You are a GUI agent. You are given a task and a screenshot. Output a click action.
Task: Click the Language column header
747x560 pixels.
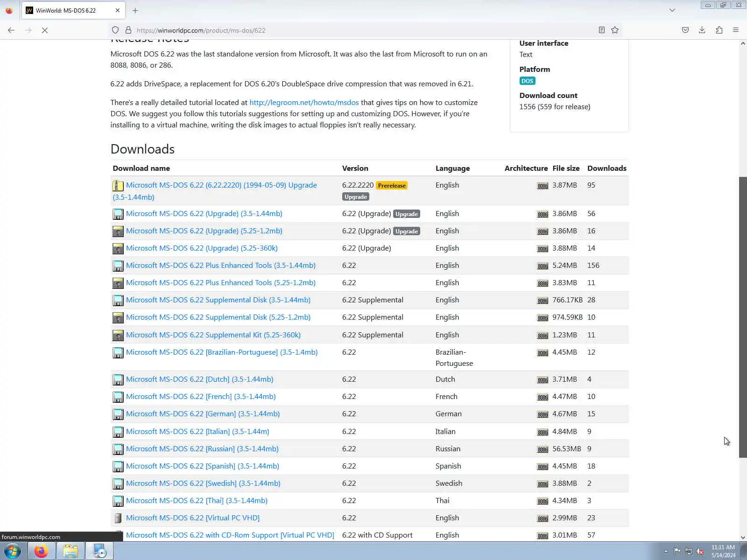452,168
